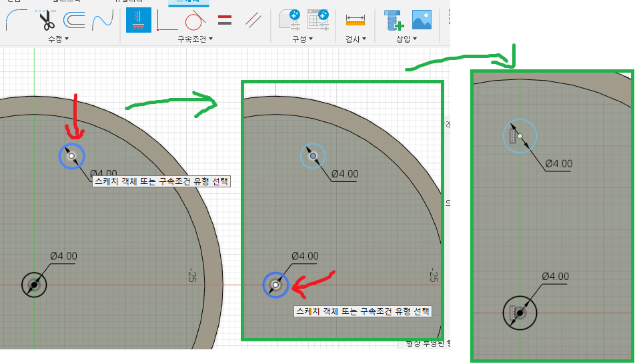The width and height of the screenshot is (635, 364).
Task: Select the Parallel constraint icon
Action: (x=253, y=20)
